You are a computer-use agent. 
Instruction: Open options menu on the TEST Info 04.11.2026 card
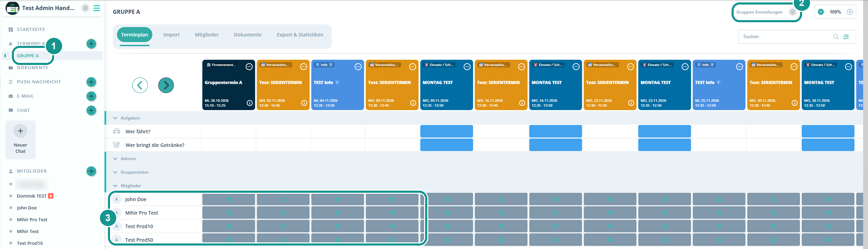pos(358,67)
